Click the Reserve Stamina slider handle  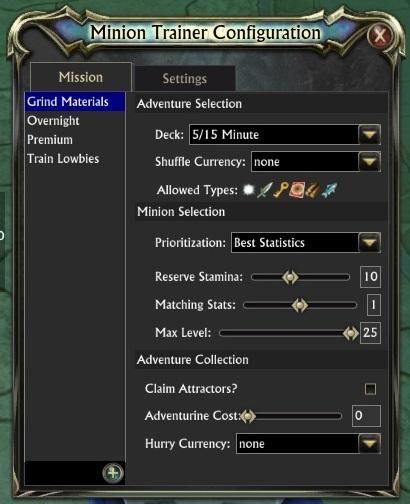tap(290, 277)
